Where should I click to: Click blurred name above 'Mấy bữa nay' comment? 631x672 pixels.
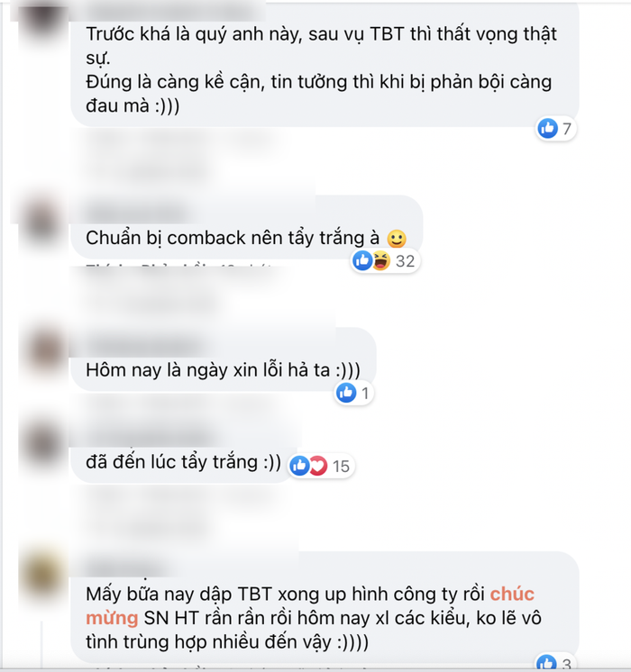(127, 568)
